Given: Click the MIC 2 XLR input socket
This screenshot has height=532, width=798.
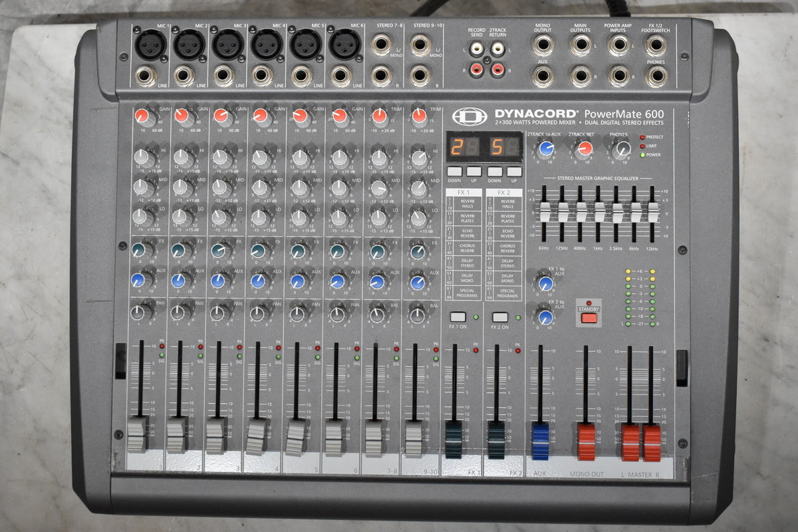Looking at the screenshot, I should click(x=189, y=46).
